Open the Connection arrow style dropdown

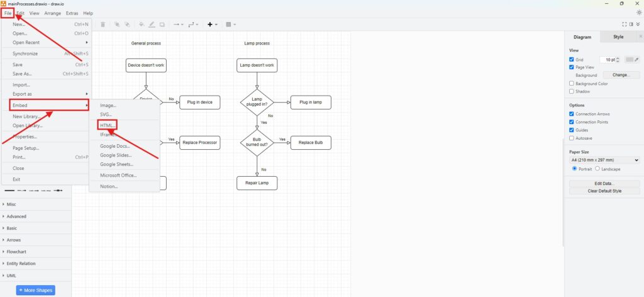point(178,25)
